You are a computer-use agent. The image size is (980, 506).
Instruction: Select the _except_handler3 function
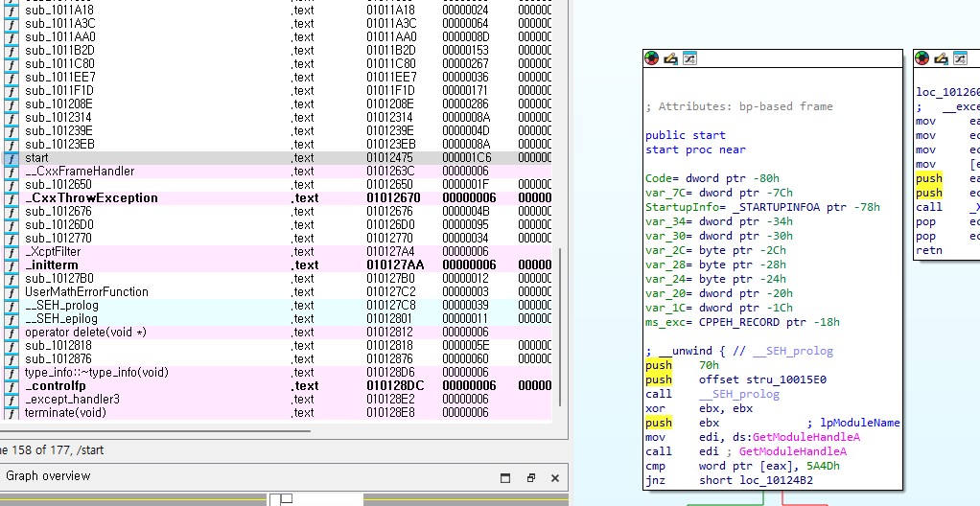pyautogui.click(x=276, y=400)
